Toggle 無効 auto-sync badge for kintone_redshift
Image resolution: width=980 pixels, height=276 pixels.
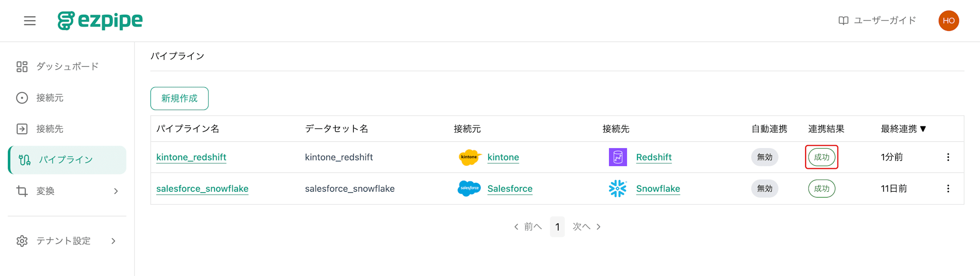pos(764,157)
